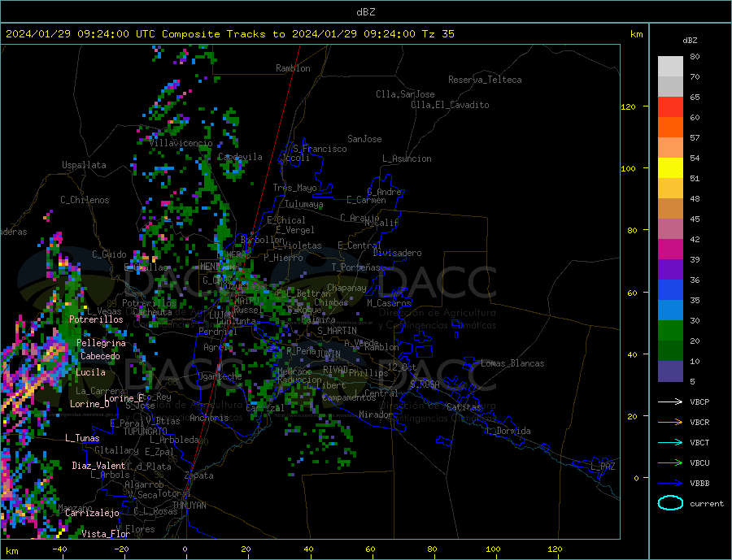Click the orange VBCR arrow in legend
This screenshot has width=732, height=560.
click(x=670, y=423)
